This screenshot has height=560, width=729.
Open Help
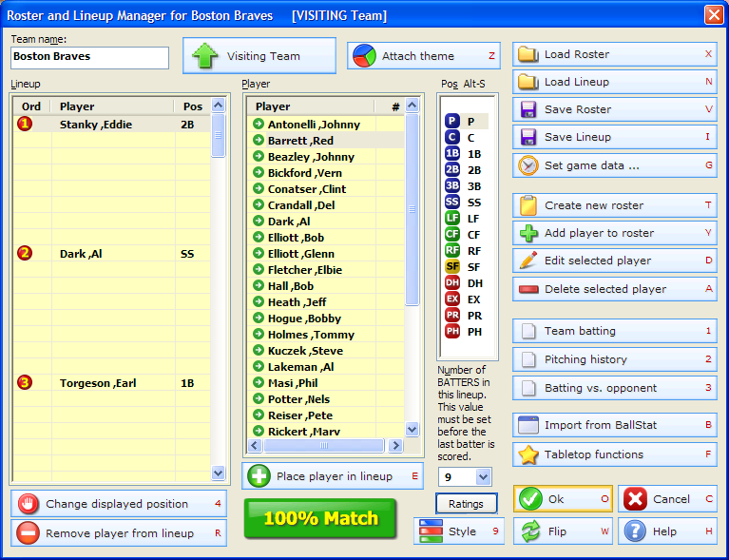tap(667, 531)
